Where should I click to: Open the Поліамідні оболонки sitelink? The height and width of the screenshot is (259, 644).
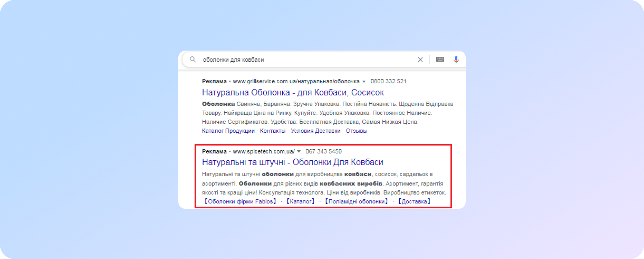point(357,202)
